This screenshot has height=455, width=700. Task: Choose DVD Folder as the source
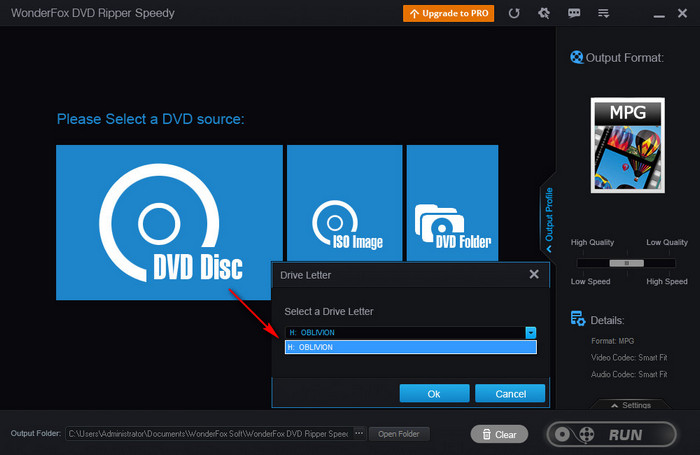pyautogui.click(x=452, y=203)
